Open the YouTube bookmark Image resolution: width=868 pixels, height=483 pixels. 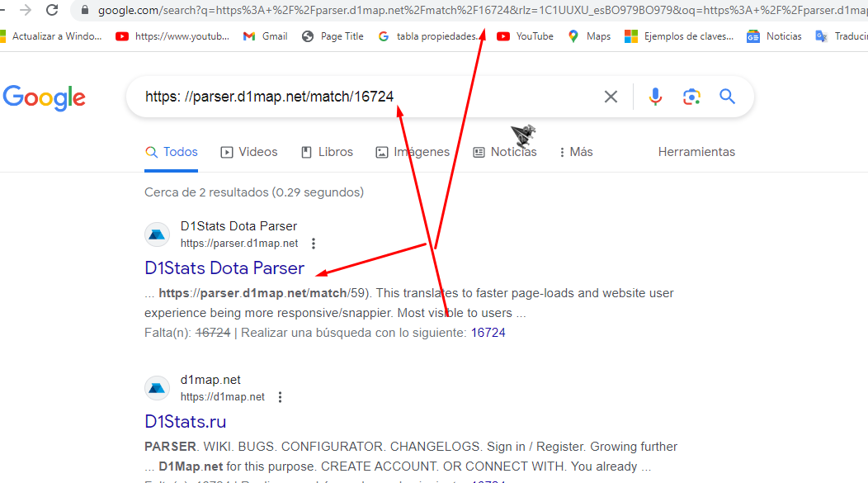[x=525, y=36]
